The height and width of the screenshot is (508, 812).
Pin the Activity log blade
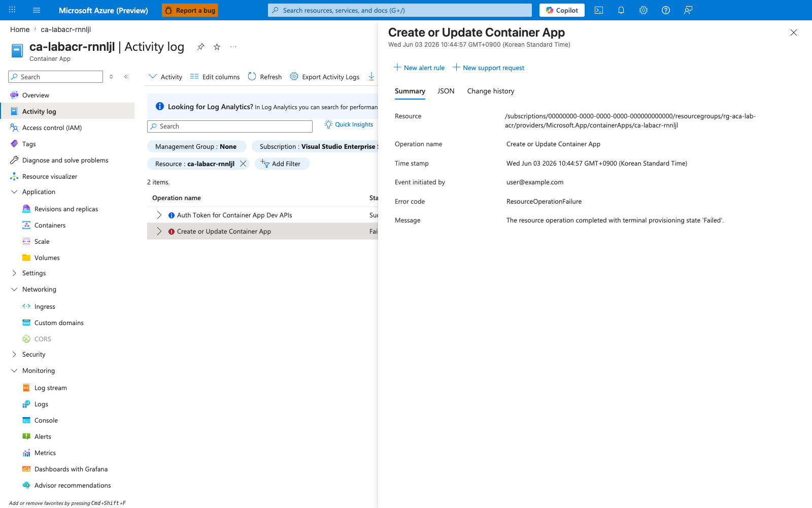coord(201,47)
